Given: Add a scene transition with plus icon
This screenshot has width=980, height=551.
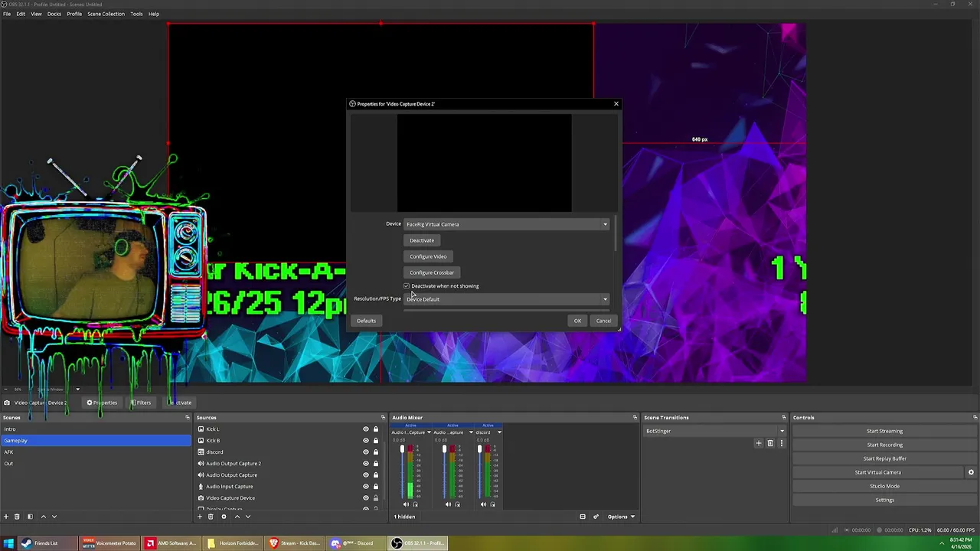Looking at the screenshot, I should [x=759, y=443].
